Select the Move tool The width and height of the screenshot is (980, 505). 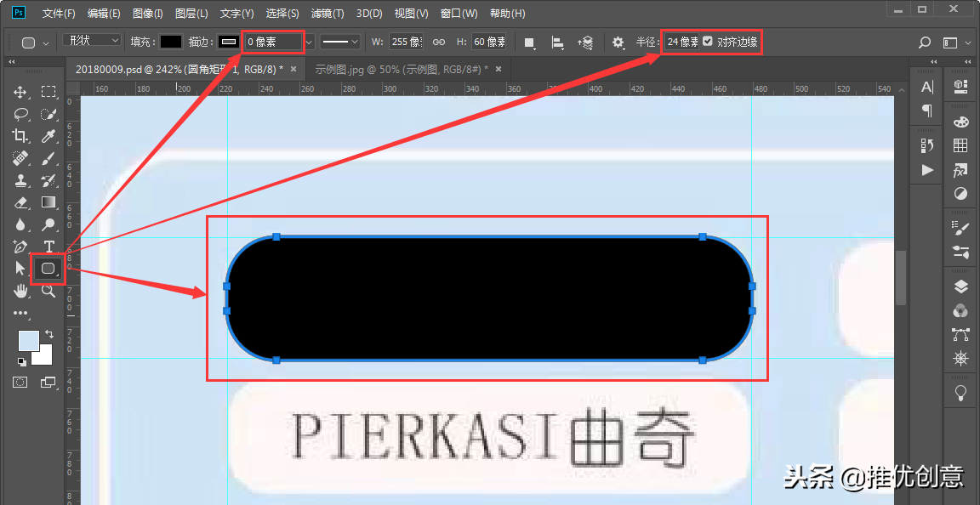[20, 93]
